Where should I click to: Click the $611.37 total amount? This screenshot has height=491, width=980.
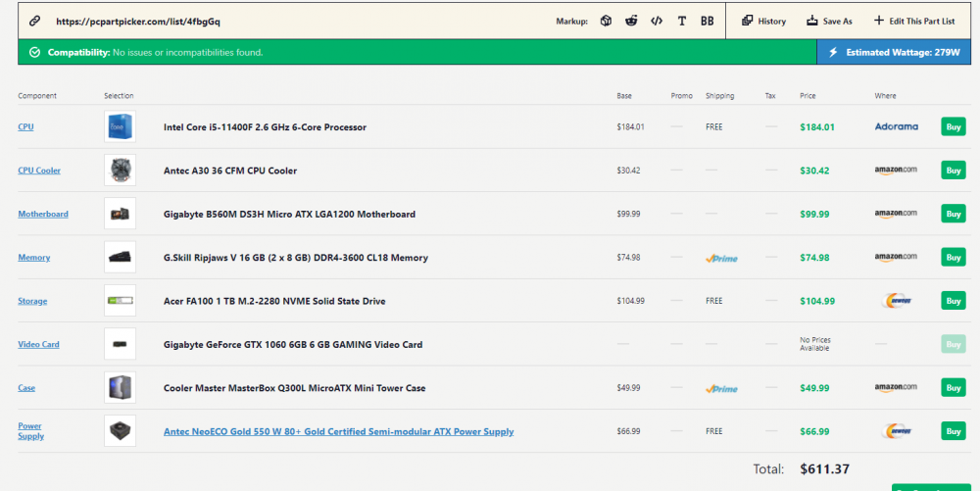tap(824, 469)
